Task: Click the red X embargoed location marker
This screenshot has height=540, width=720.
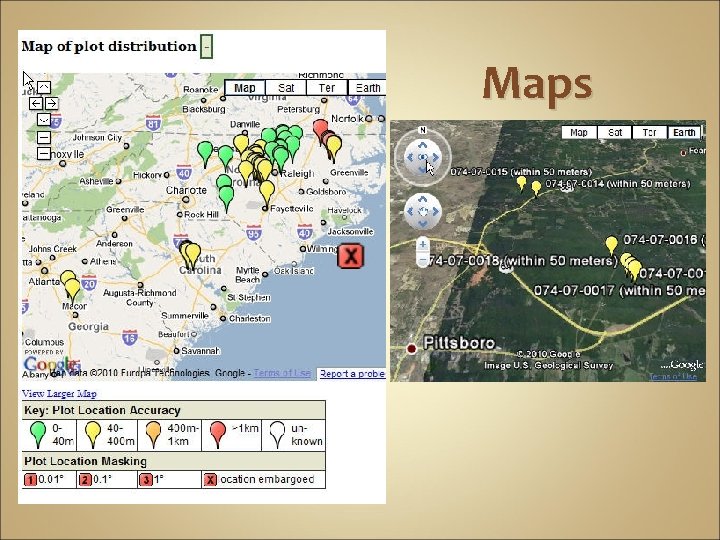Action: point(351,256)
